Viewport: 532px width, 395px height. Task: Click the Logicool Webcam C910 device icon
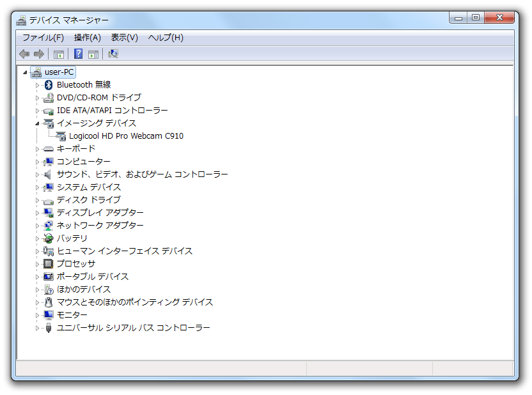[61, 136]
